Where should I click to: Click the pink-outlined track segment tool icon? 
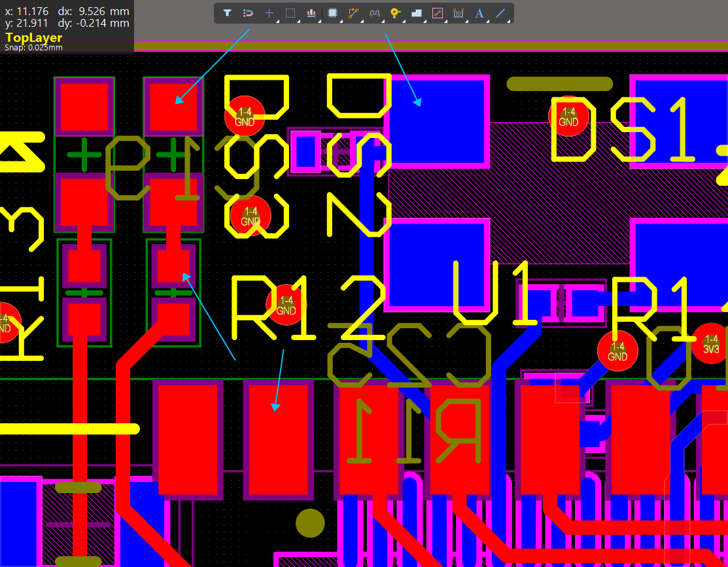coord(438,13)
